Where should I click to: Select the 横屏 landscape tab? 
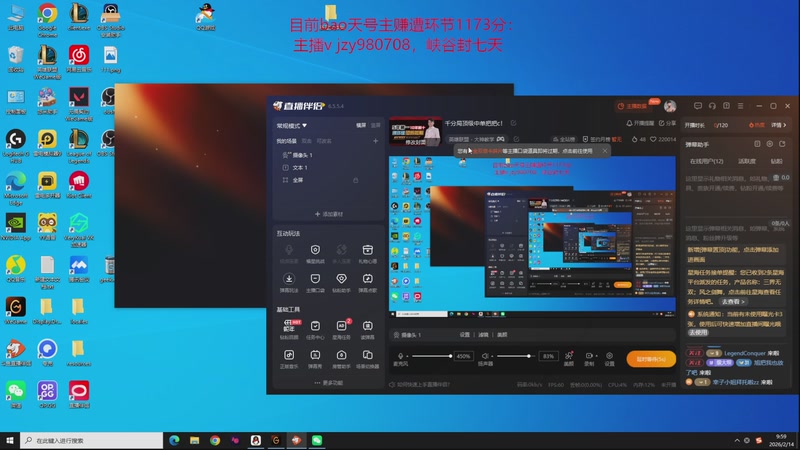click(x=361, y=126)
